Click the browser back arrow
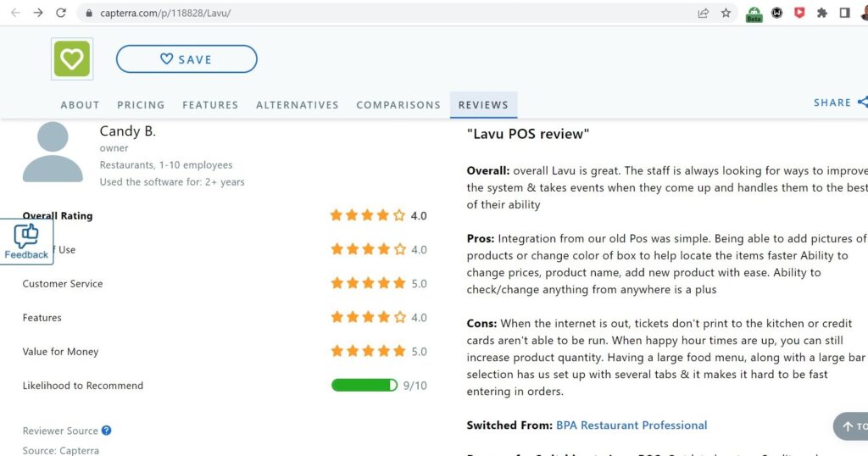The image size is (868, 456). click(15, 13)
